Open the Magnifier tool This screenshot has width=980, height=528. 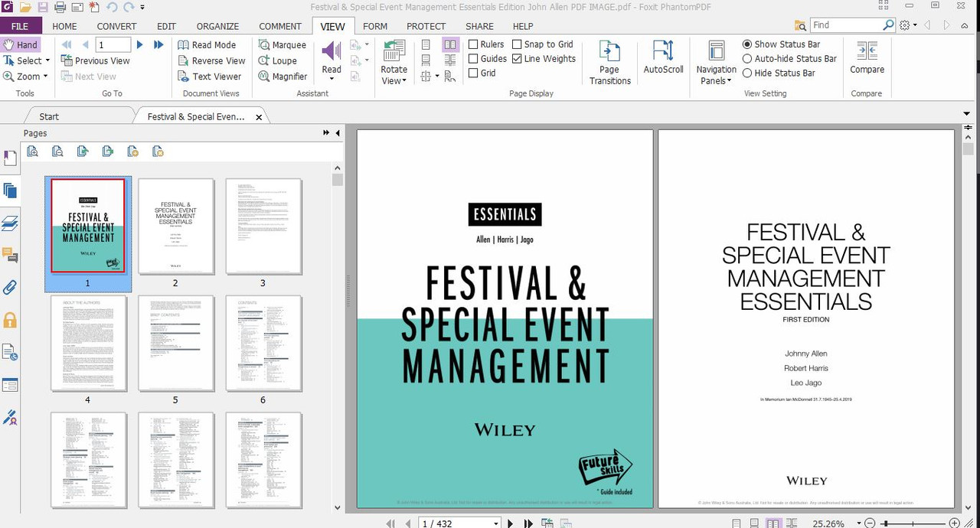click(283, 77)
